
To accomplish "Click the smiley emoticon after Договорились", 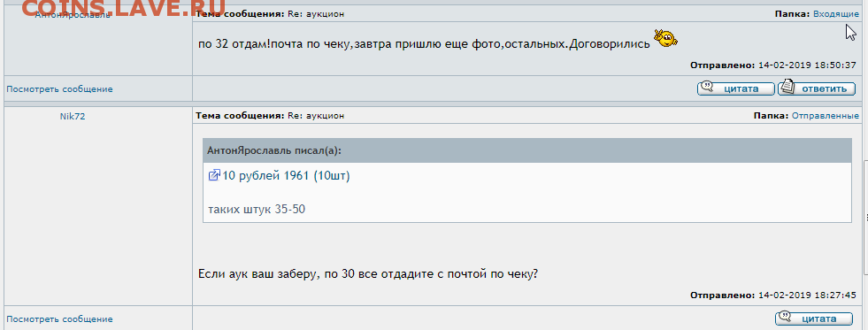I will (665, 38).
